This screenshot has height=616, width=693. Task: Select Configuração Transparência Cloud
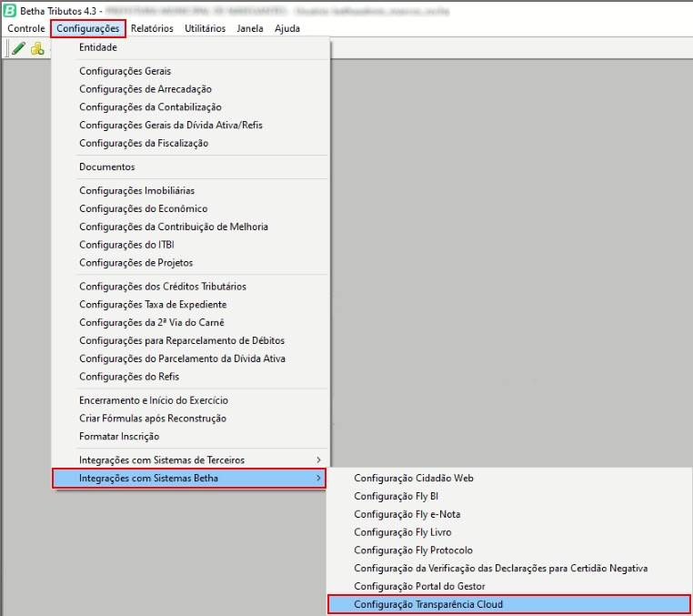[x=427, y=604]
